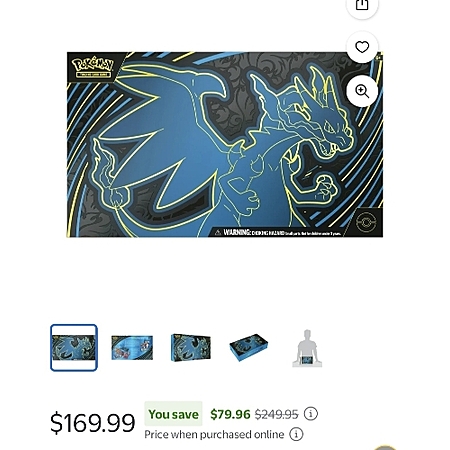View the third angled box thumbnail
The height and width of the screenshot is (450, 450).
pos(191,348)
